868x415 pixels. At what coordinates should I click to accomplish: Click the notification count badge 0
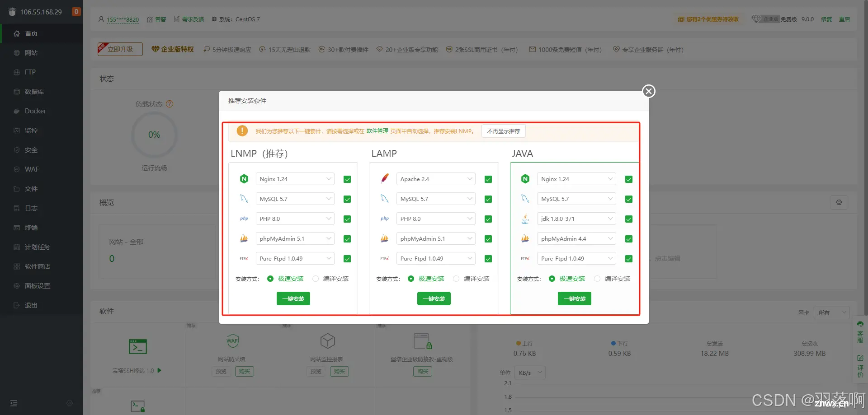[x=76, y=12]
